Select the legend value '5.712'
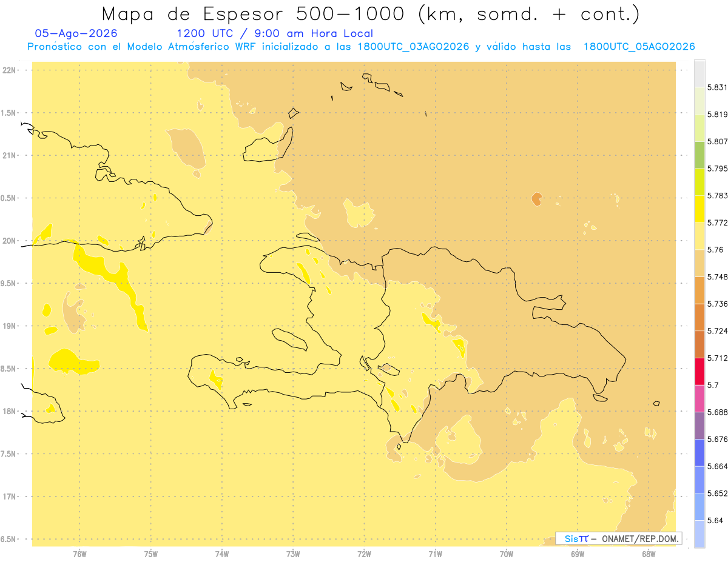Screen dimensions: 728x562 pyautogui.click(x=717, y=358)
